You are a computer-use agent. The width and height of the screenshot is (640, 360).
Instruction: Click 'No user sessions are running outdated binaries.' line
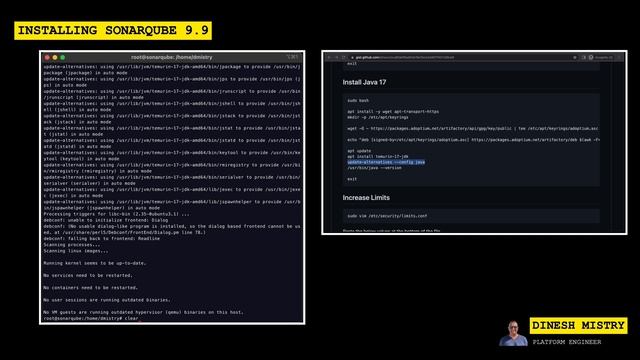[107, 300]
